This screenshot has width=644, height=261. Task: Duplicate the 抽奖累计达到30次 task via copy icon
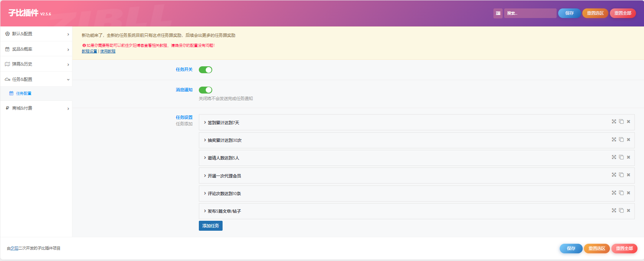621,140
